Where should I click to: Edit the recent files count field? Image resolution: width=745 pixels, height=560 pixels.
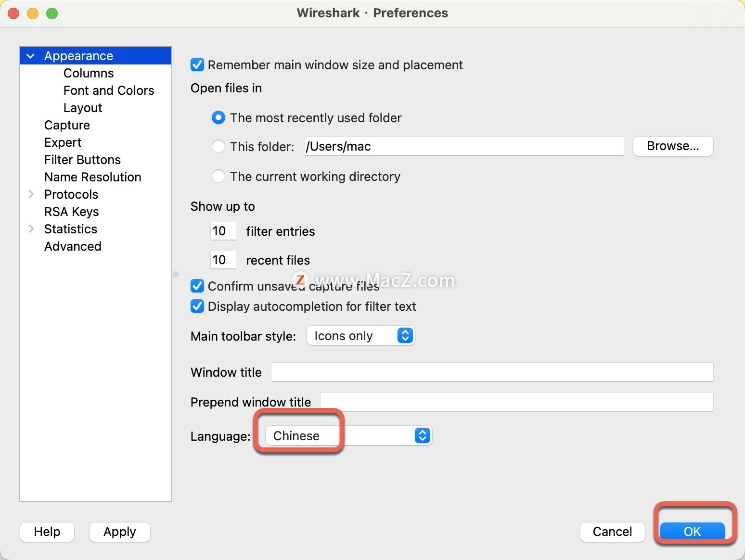223,260
